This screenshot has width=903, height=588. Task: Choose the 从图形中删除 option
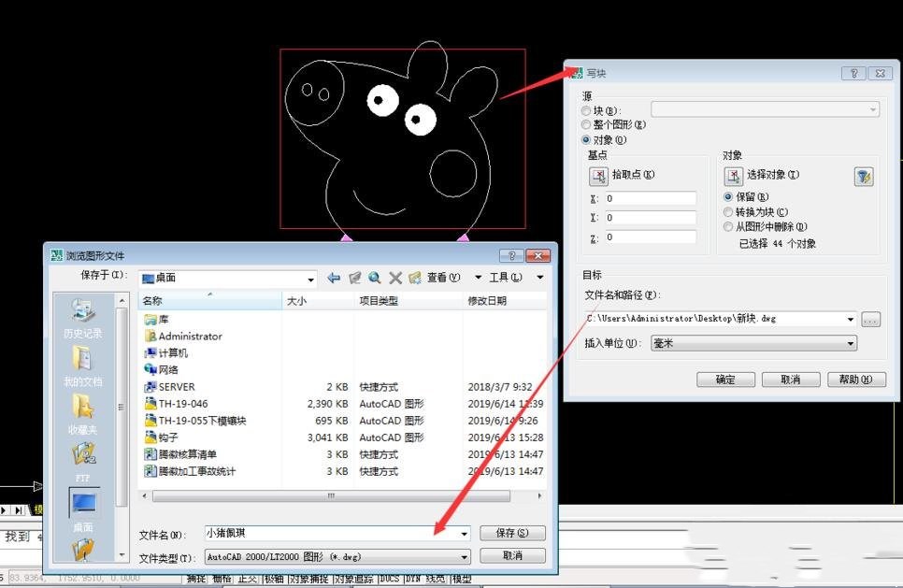pos(727,227)
